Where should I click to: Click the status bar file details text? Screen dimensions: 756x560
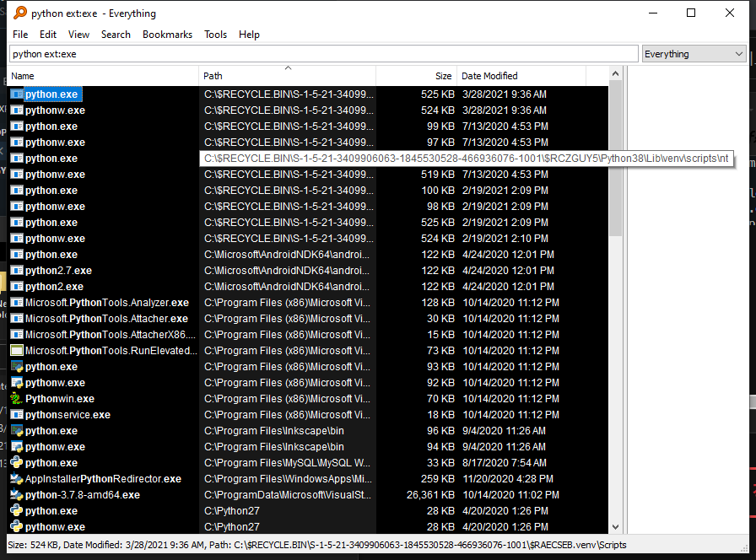click(316, 545)
